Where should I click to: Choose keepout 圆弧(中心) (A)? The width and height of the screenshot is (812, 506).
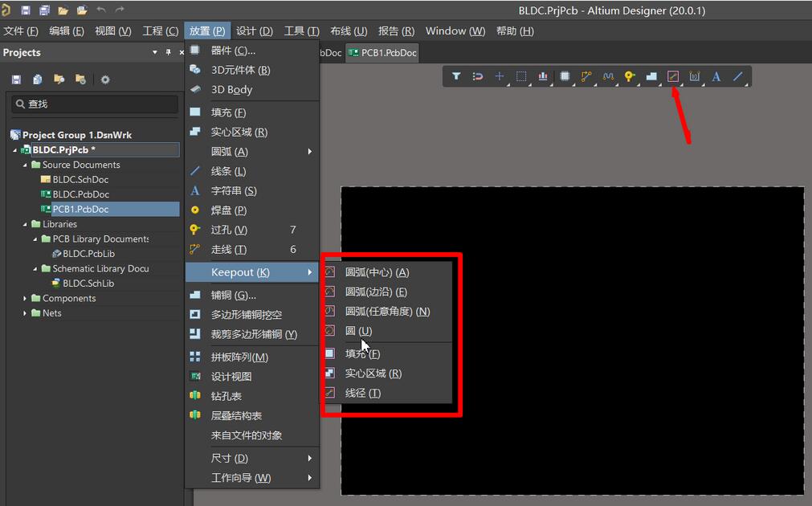pyautogui.click(x=387, y=272)
